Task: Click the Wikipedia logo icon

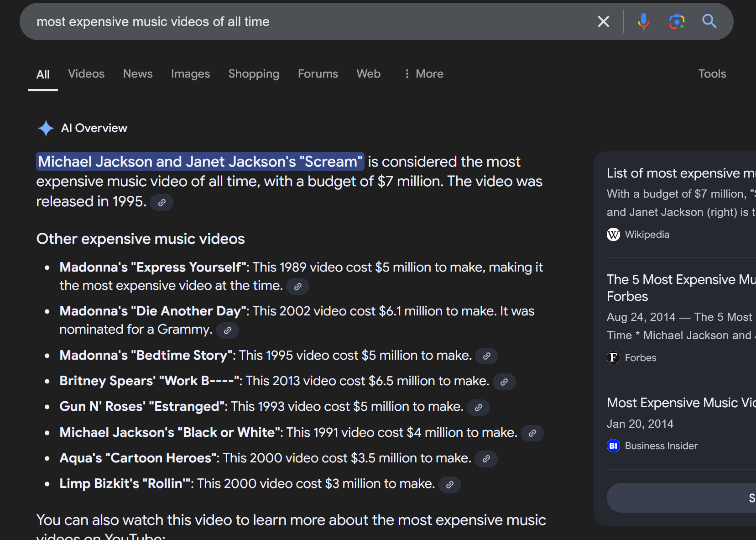Action: [x=613, y=235]
